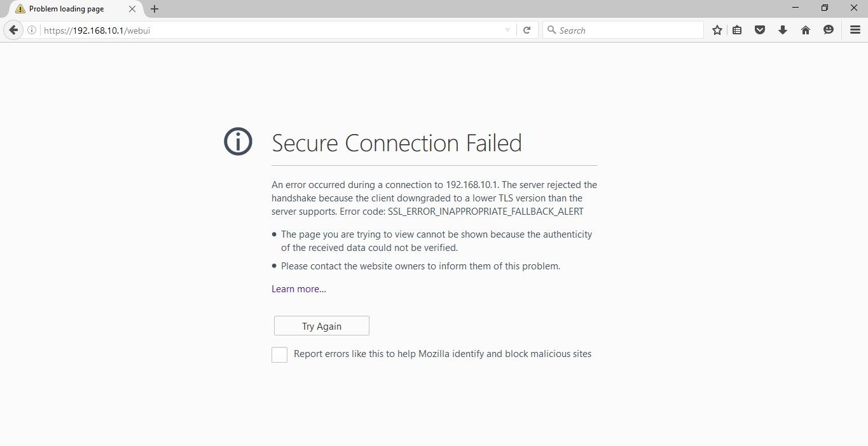The height and width of the screenshot is (446, 868).
Task: Open a new tab with plus button
Action: (155, 9)
